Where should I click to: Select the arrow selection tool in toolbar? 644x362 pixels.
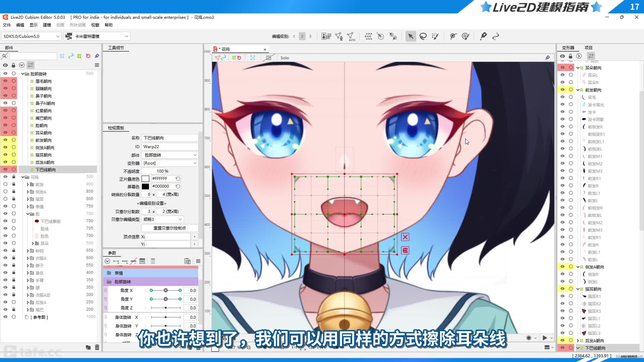[411, 36]
